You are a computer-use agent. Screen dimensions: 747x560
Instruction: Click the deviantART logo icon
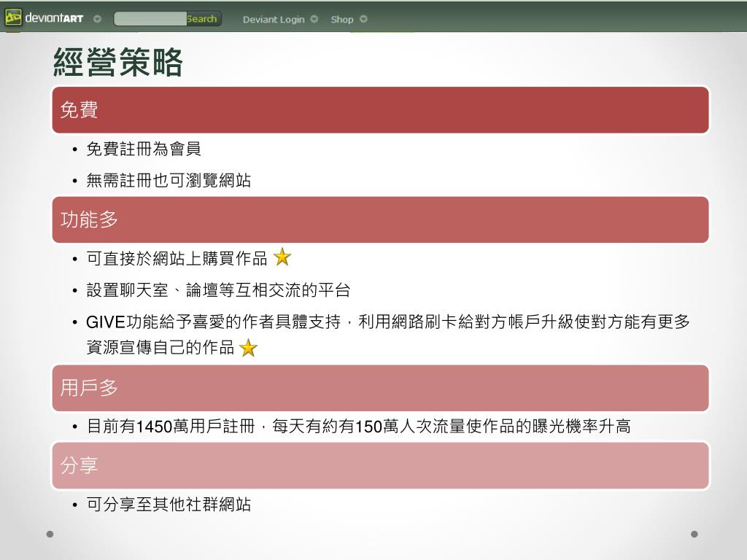(x=13, y=18)
